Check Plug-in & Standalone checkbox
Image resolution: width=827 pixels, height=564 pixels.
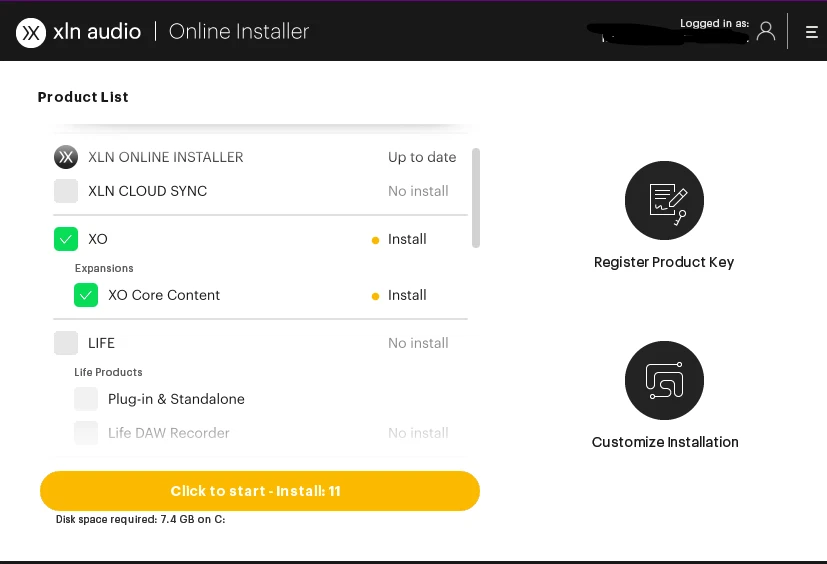[x=86, y=399]
